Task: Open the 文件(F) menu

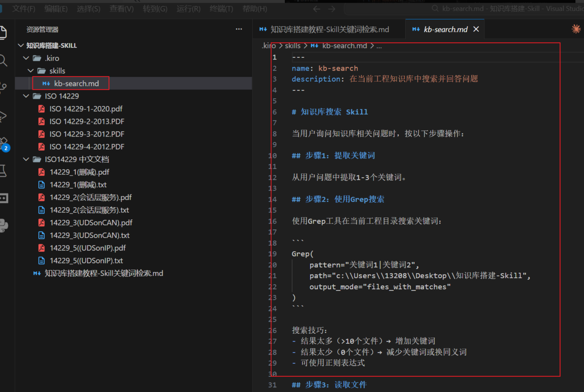Action: 24,9
